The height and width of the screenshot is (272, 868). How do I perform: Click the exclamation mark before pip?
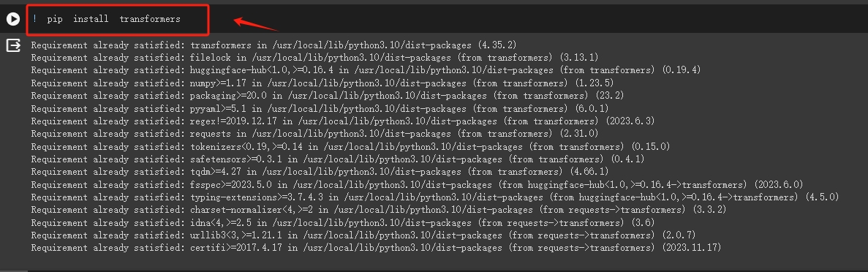tap(34, 20)
